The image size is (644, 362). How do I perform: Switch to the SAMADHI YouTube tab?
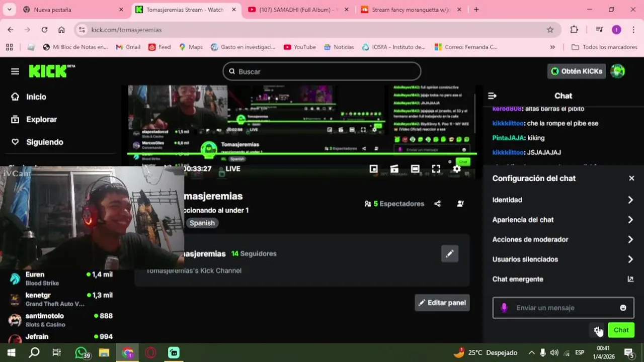297,10
